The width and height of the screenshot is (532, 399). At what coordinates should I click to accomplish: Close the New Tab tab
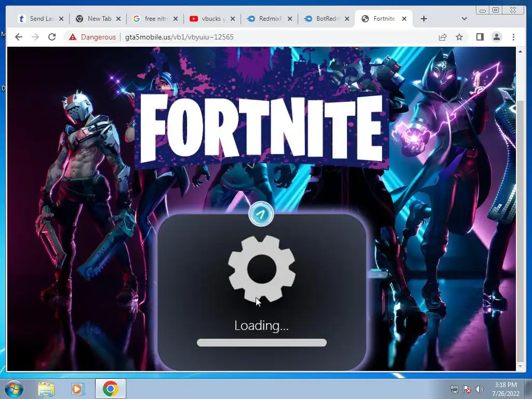click(x=118, y=19)
